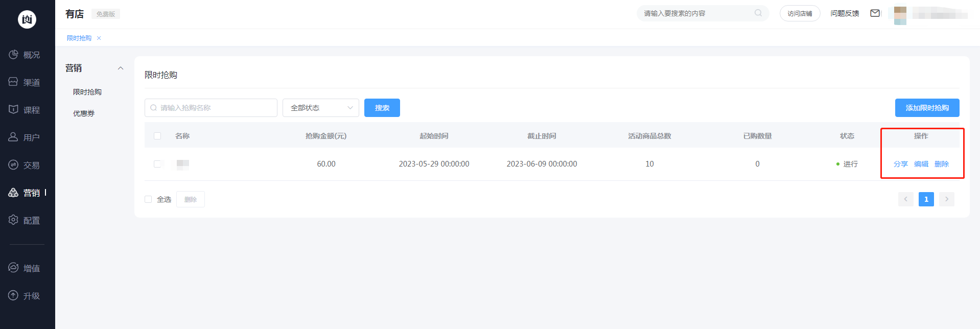980x329 pixels.
Task: Click the 搜索 search button
Action: (382, 108)
